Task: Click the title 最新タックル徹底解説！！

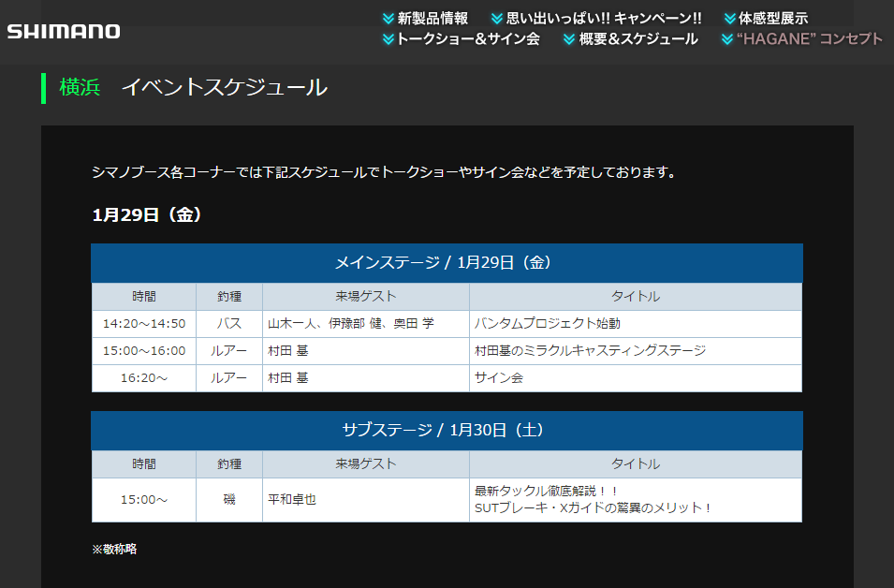Action: pos(546,491)
